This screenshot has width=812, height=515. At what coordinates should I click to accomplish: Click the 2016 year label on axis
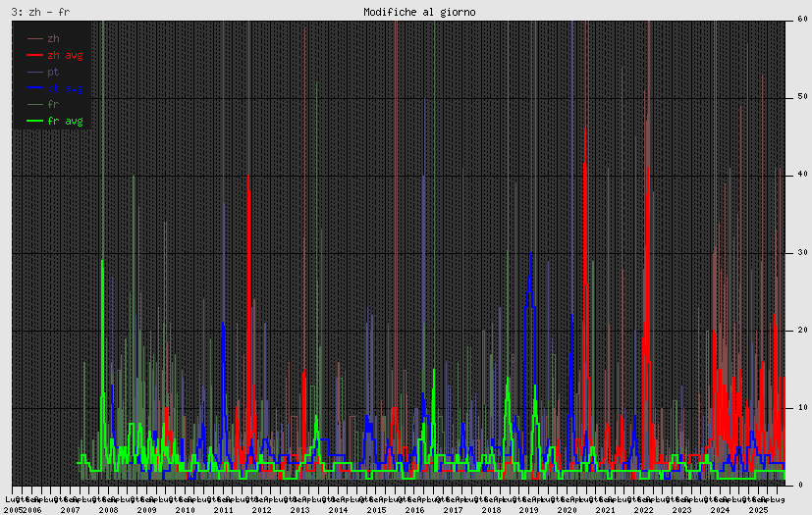(x=414, y=510)
